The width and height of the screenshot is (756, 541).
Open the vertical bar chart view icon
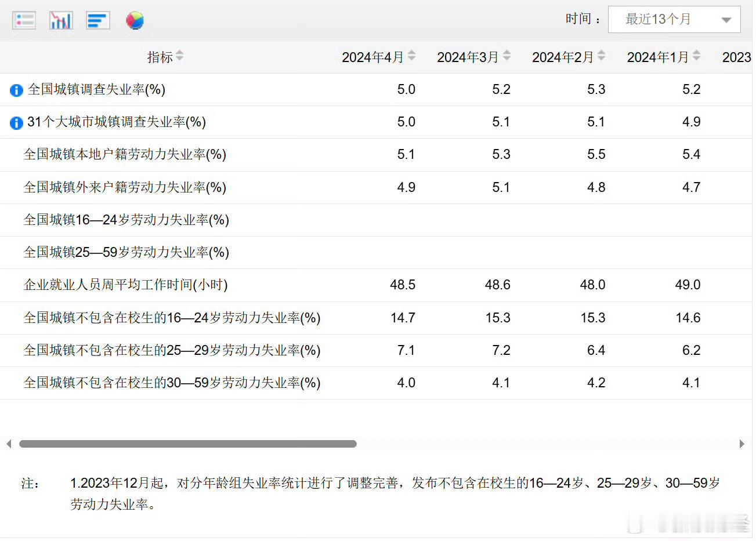click(61, 20)
